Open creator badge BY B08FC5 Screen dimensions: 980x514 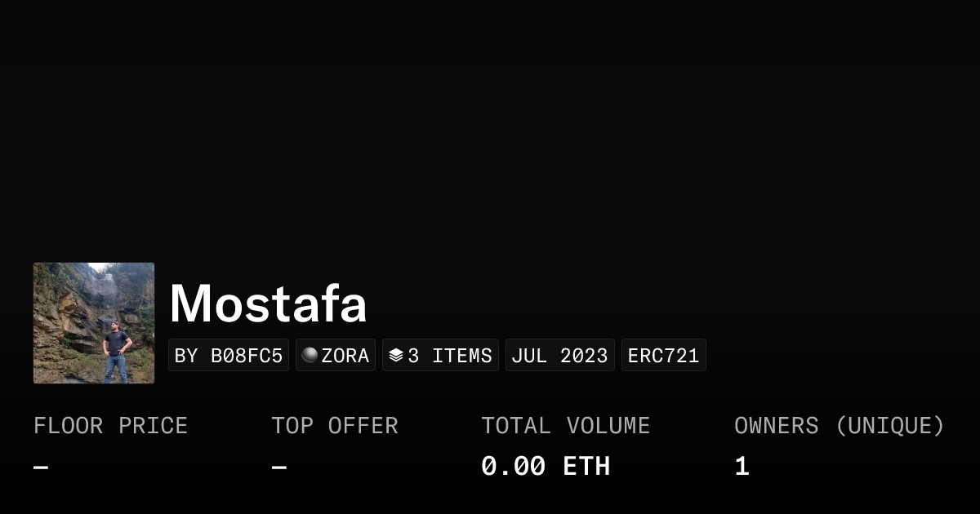tap(229, 356)
